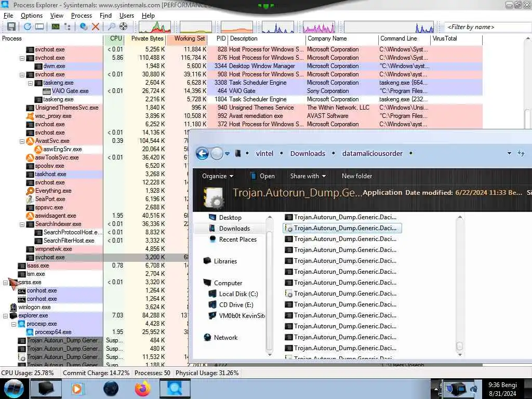Click the Downloads breadcrumb in address bar
Viewport: 532px width, 399px height.
[308, 154]
